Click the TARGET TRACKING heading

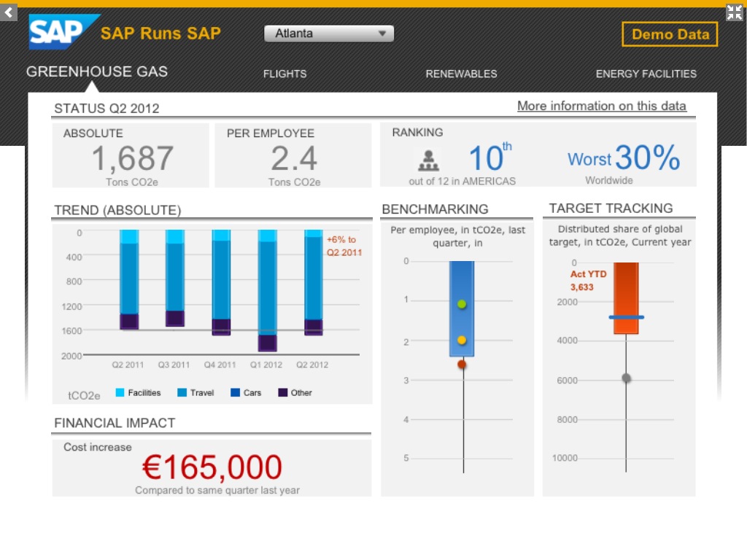(611, 208)
